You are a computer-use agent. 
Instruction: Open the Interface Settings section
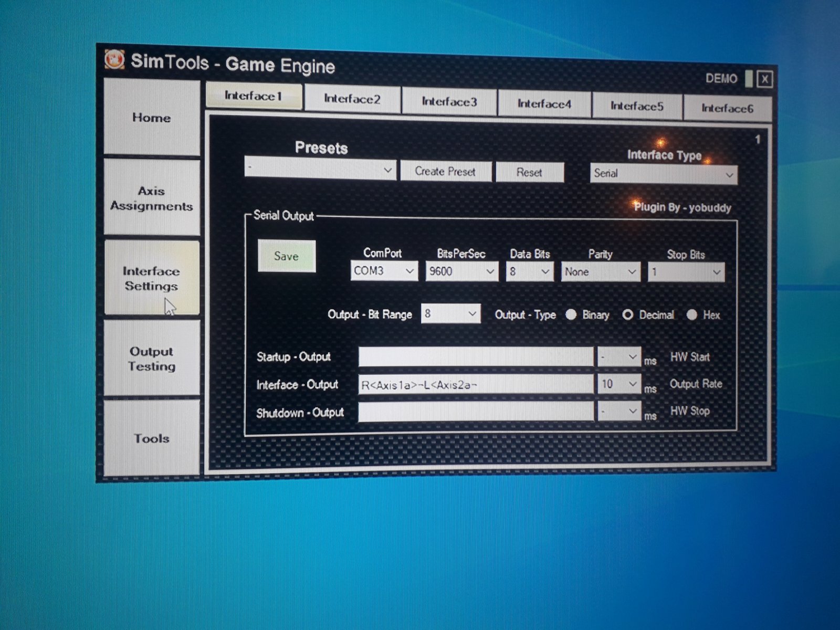tap(152, 278)
